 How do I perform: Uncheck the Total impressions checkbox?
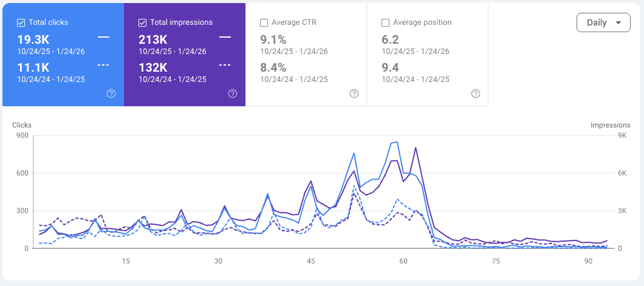(x=143, y=22)
